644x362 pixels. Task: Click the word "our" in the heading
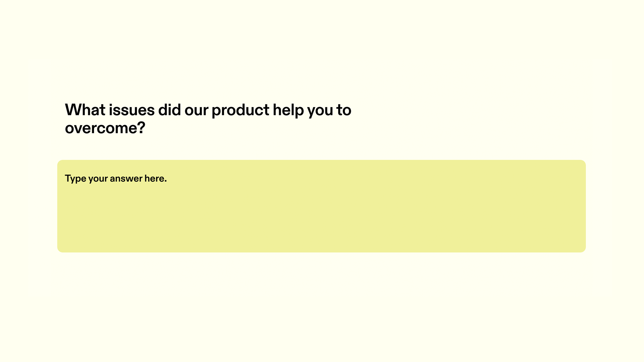point(197,111)
